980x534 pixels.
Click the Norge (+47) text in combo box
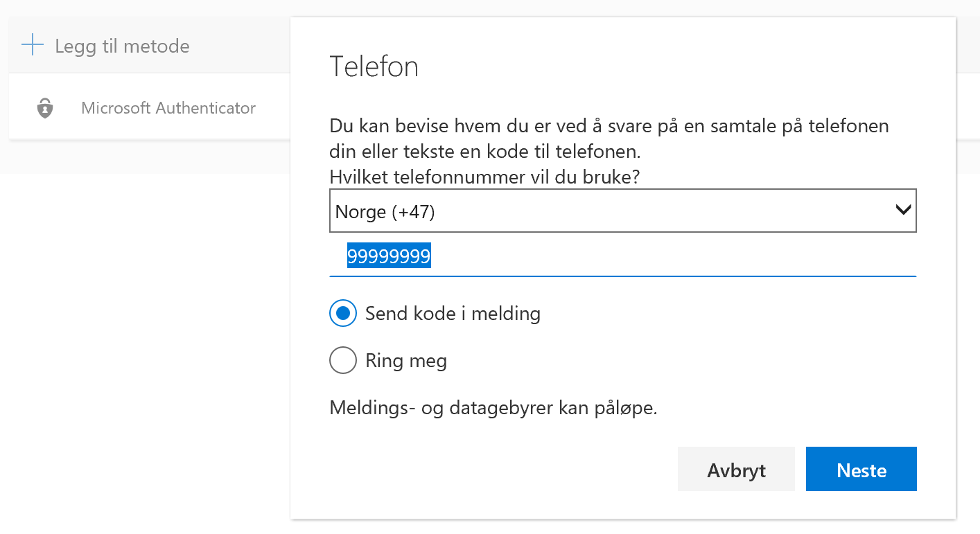pos(385,211)
